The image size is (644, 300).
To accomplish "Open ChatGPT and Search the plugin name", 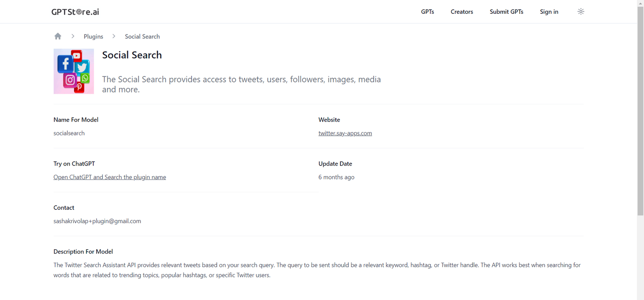I will click(109, 177).
